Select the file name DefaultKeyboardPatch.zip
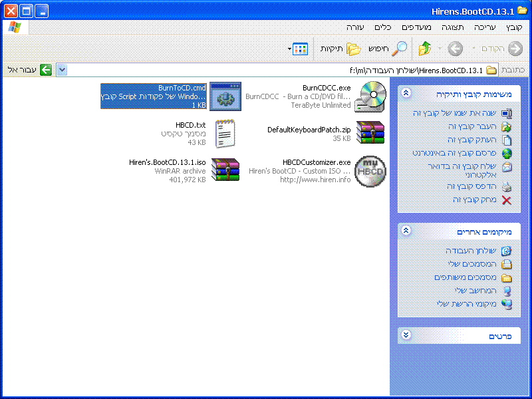 pos(309,130)
